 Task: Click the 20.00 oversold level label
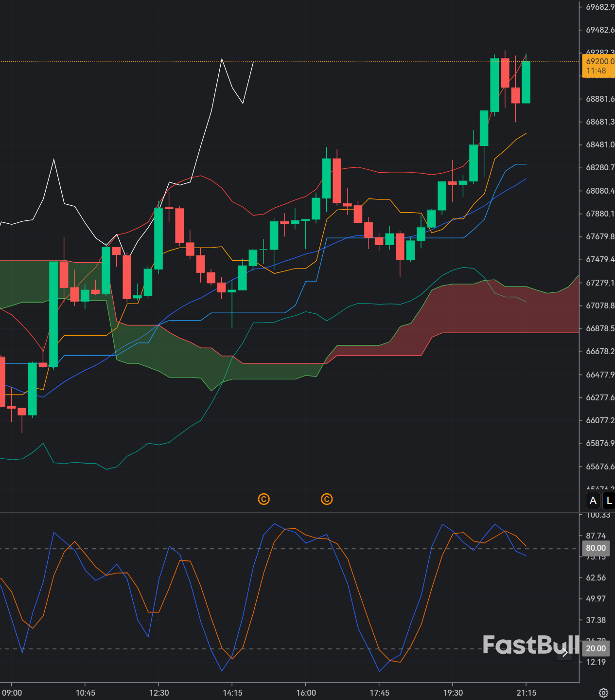pyautogui.click(x=596, y=648)
